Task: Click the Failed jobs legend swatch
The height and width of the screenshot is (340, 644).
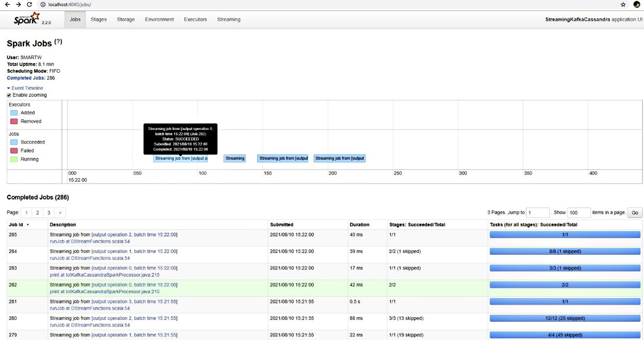Action: [x=14, y=151]
